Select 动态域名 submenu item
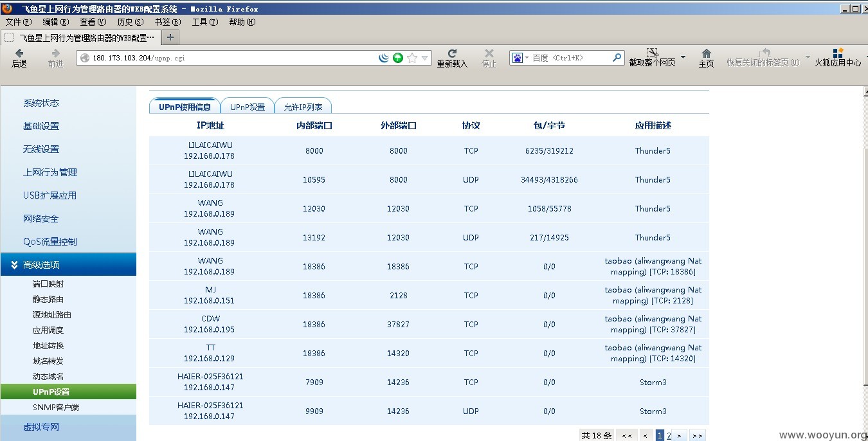The image size is (868, 441). [48, 377]
